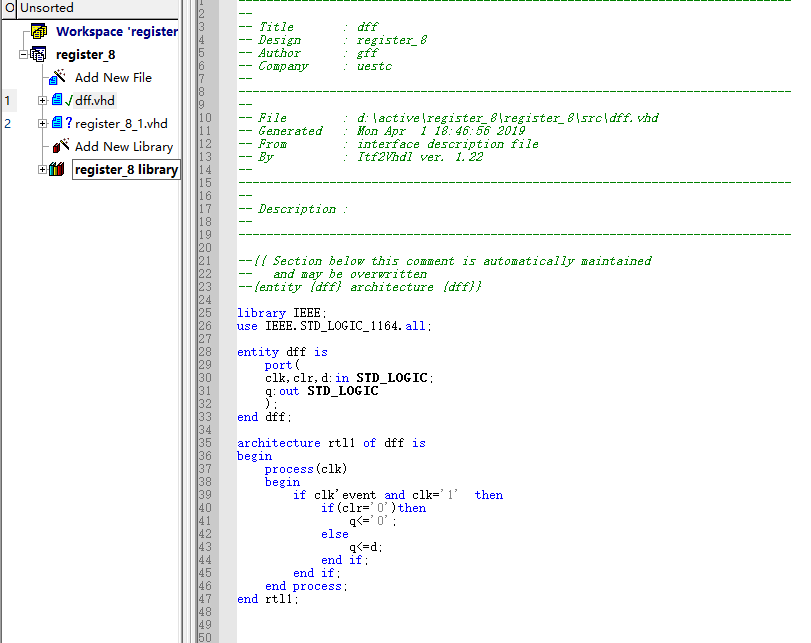The height and width of the screenshot is (643, 811).
Task: Click the 'q<=d;' statement
Action: click(x=366, y=547)
